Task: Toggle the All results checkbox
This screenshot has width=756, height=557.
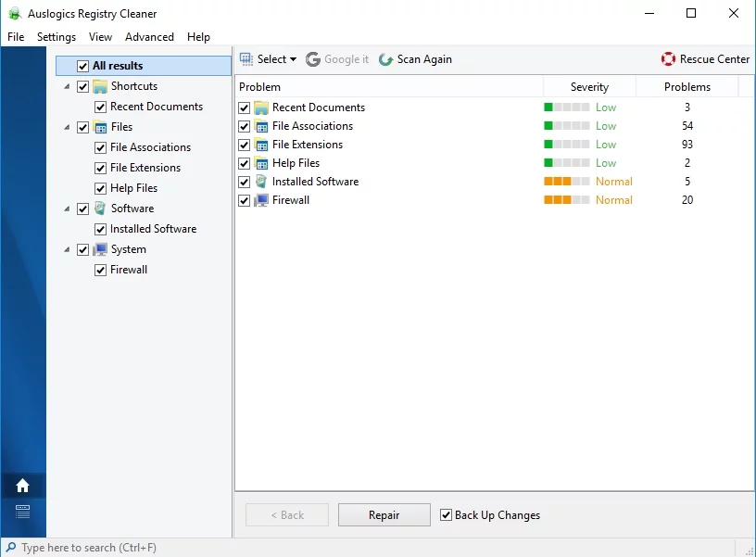Action: click(x=82, y=66)
